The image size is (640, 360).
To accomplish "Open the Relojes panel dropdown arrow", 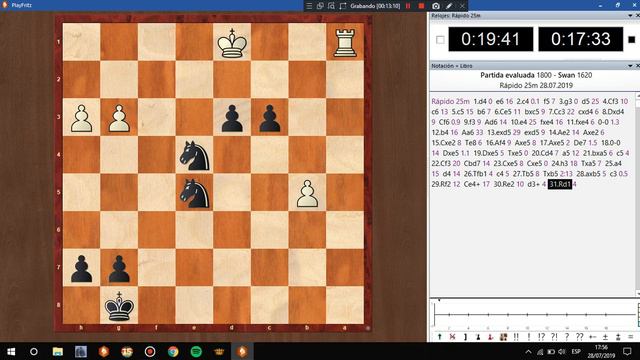I will pos(630,16).
